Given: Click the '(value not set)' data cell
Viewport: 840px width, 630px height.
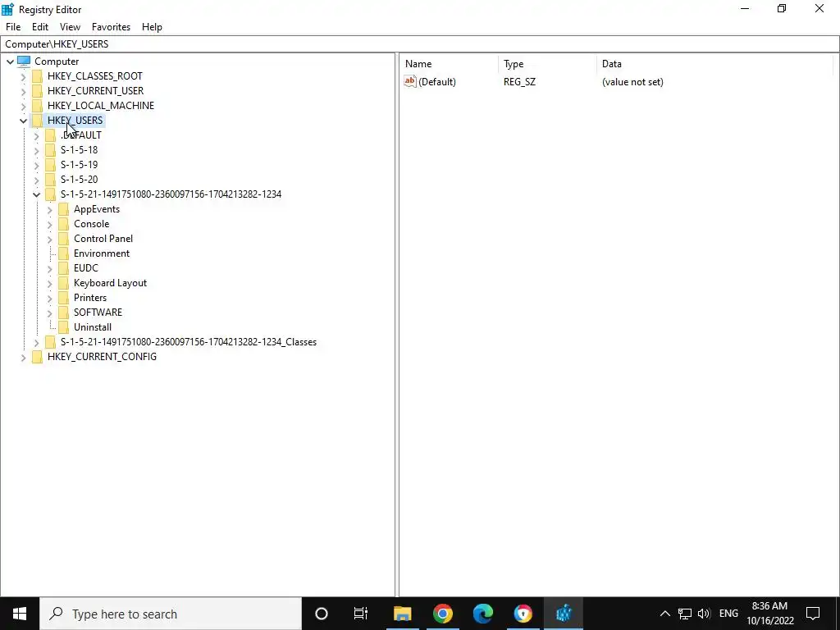Looking at the screenshot, I should 632,82.
